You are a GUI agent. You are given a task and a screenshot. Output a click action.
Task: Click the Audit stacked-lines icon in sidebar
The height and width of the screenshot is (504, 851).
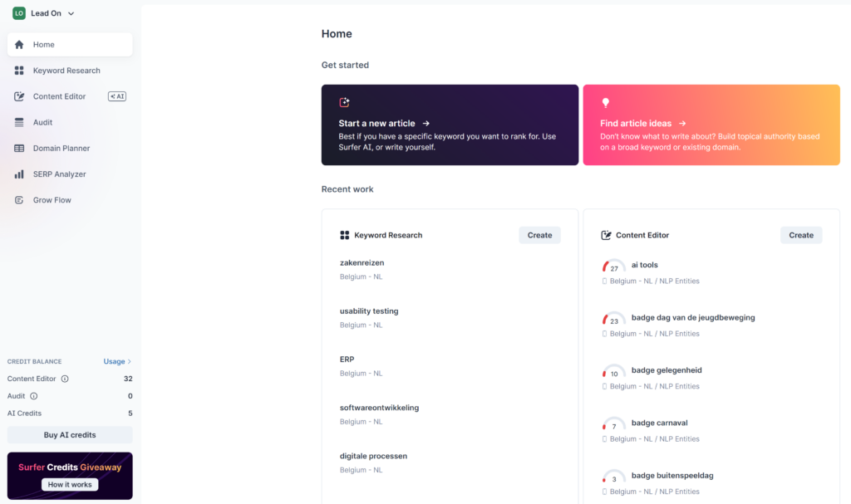(19, 123)
